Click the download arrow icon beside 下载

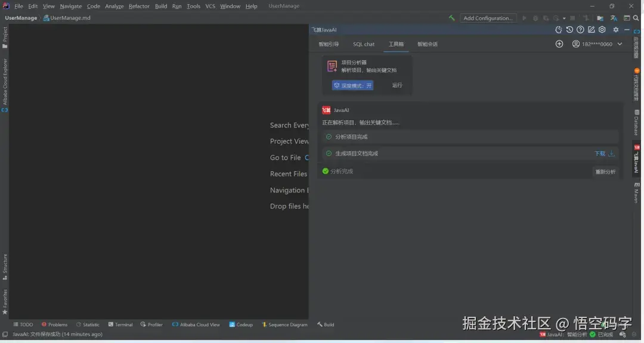pyautogui.click(x=611, y=154)
